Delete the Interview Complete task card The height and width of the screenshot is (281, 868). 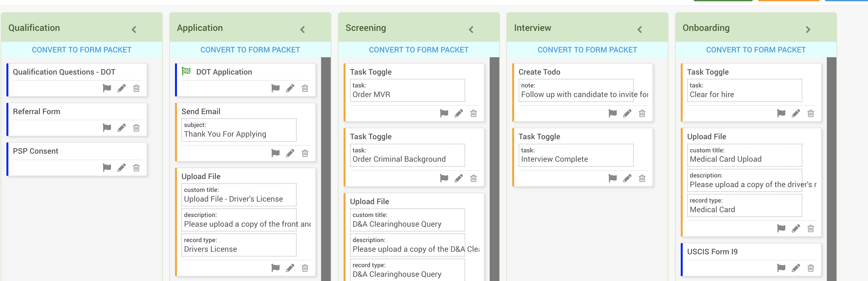tap(642, 178)
